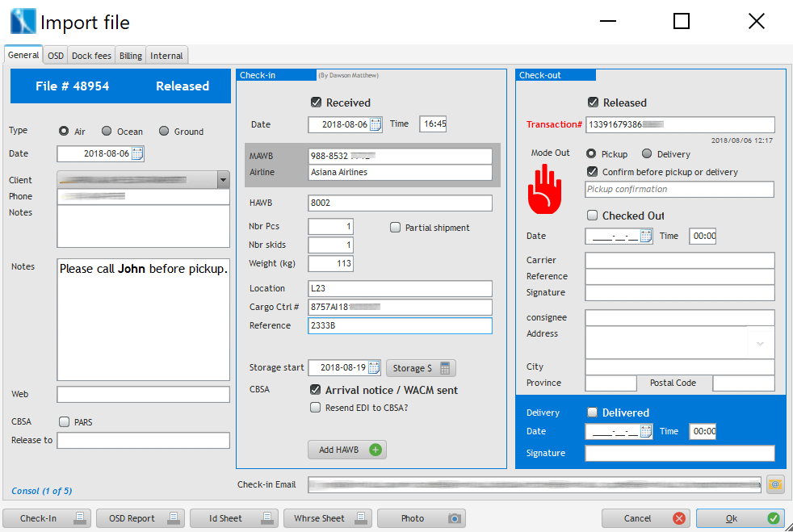The height and width of the screenshot is (532, 793).
Task: Click the Location field showing L23
Action: [400, 289]
